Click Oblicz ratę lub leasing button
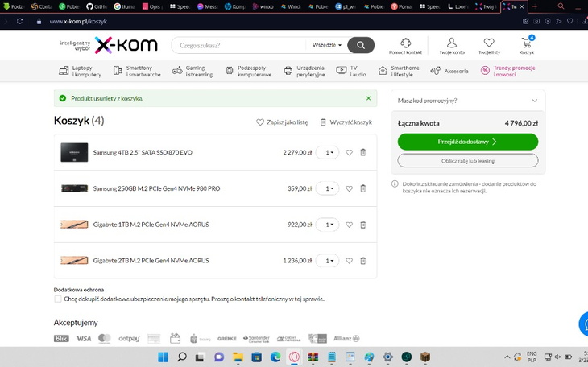Viewport: 588px width, 367px height. [x=468, y=160]
